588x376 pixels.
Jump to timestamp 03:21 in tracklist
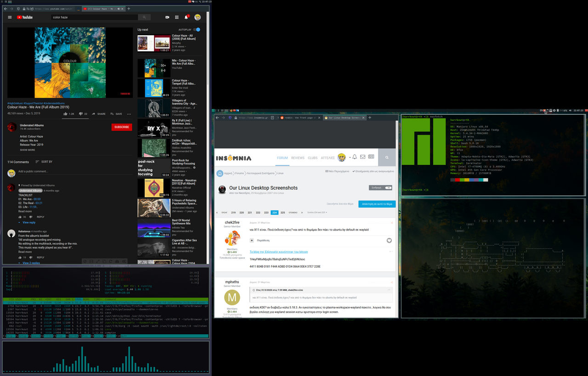pyautogui.click(x=39, y=203)
